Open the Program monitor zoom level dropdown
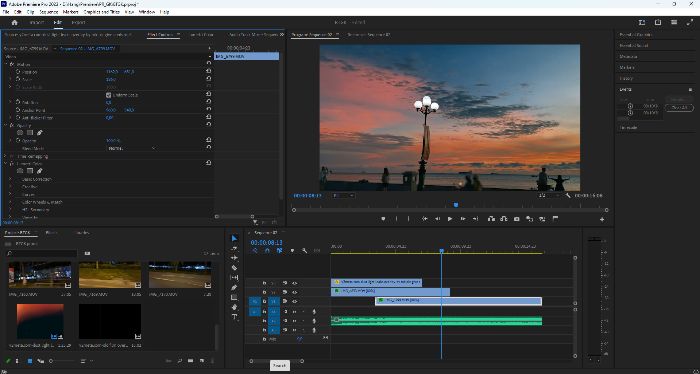The image size is (700, 374). [x=343, y=195]
